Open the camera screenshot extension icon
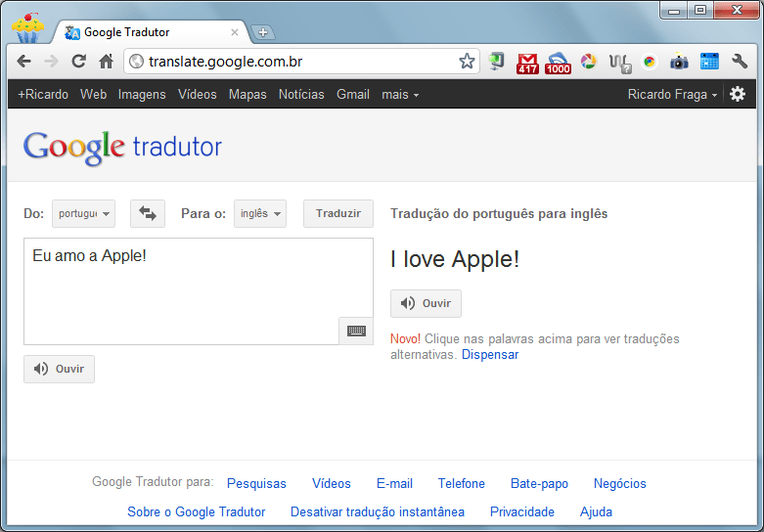The image size is (764, 532). tap(679, 62)
